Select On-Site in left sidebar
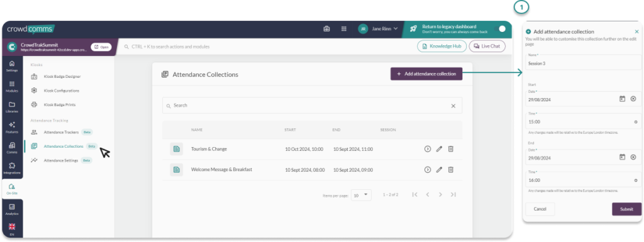The height and width of the screenshot is (242, 644). [11, 189]
